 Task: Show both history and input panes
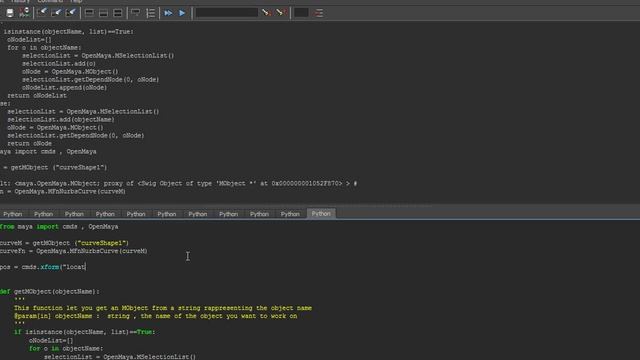point(118,13)
